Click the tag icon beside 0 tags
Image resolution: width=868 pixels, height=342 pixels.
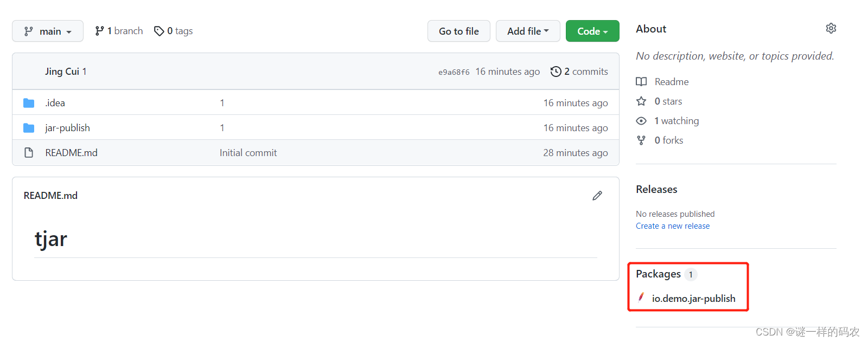tap(159, 31)
